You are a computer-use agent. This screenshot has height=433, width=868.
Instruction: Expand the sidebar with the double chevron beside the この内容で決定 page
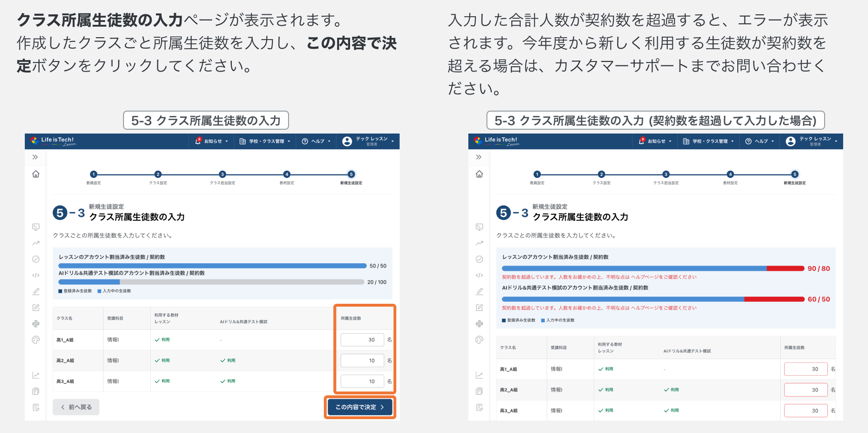tap(35, 157)
